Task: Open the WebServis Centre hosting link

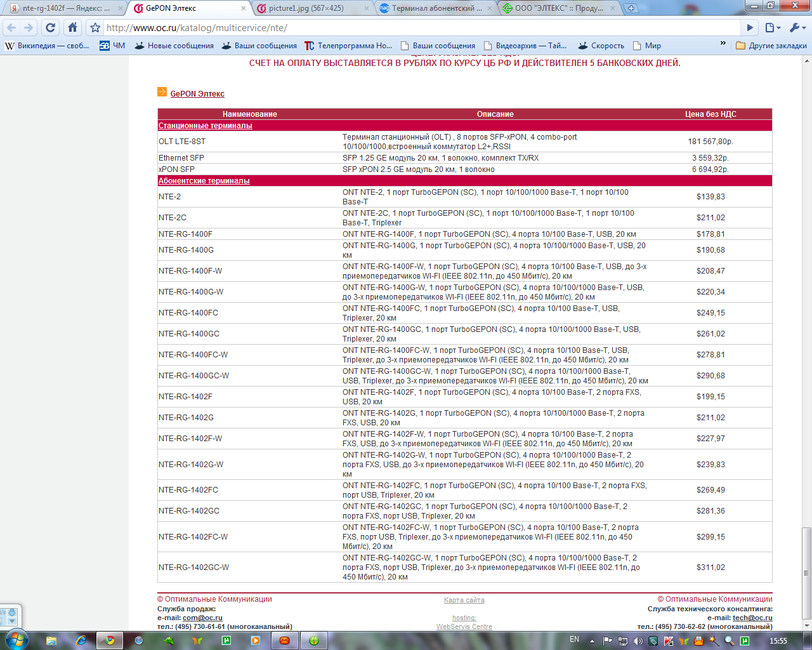Action: (x=464, y=627)
